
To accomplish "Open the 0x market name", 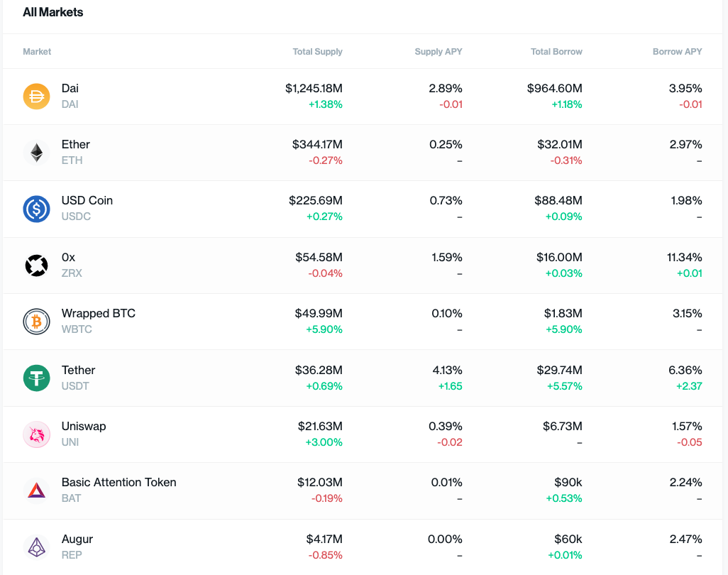I will [68, 257].
